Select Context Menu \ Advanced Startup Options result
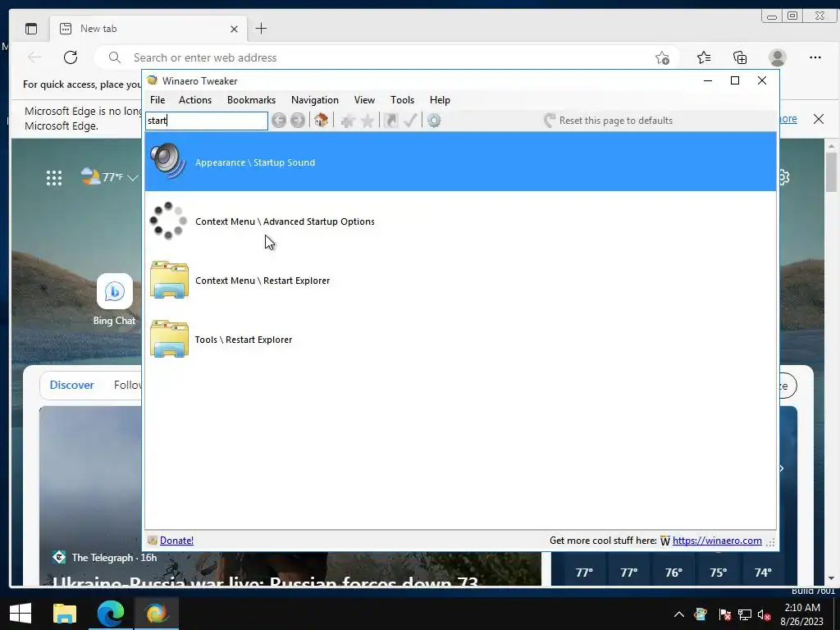Viewport: 840px width, 630px height. tap(460, 221)
